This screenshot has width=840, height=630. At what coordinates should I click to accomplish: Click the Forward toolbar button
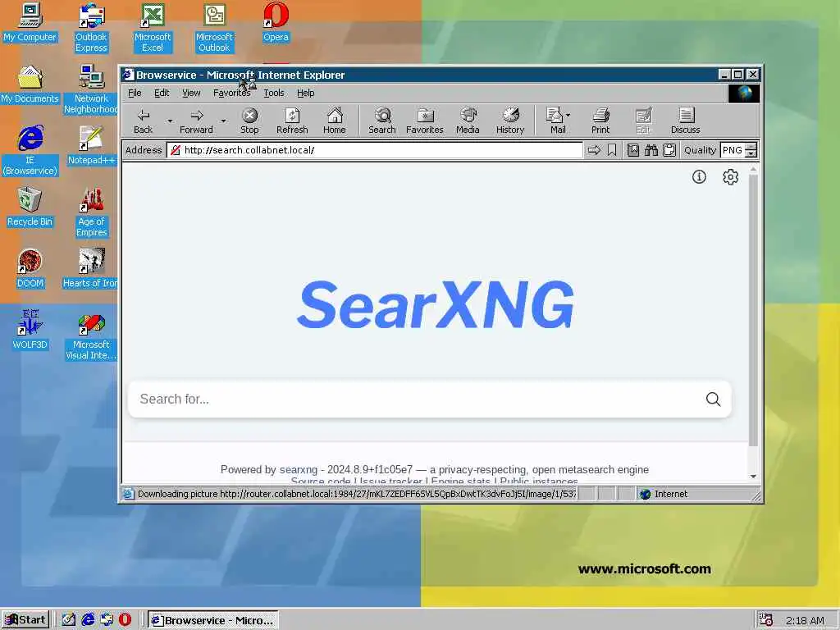click(x=196, y=121)
